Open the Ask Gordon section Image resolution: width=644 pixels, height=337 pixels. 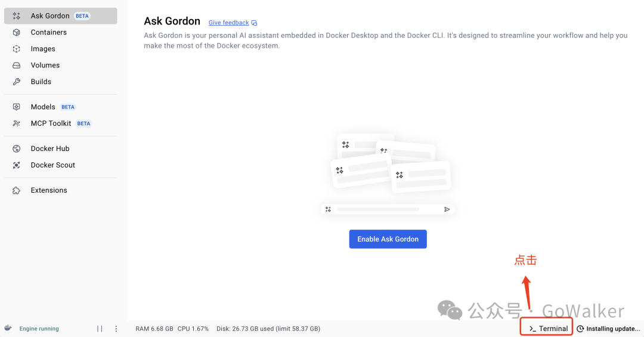61,16
